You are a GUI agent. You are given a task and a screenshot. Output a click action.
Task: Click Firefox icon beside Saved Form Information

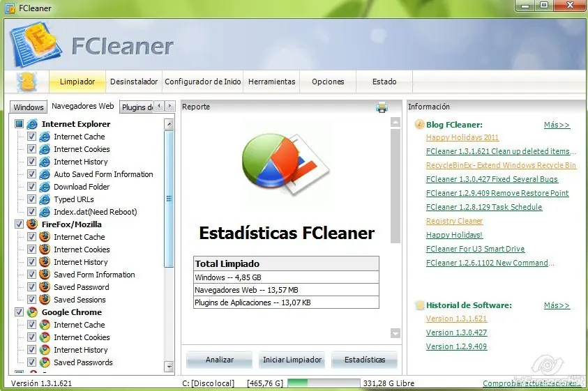(45, 275)
